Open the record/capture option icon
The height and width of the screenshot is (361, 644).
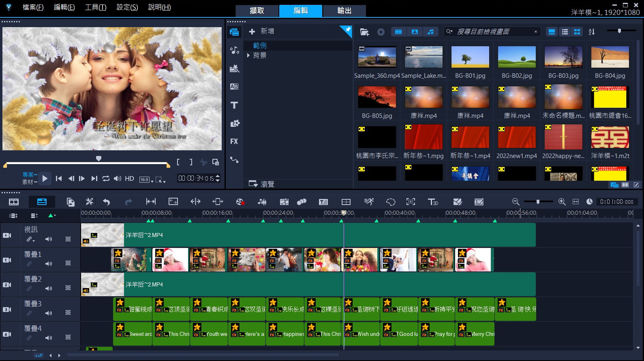tap(240, 202)
